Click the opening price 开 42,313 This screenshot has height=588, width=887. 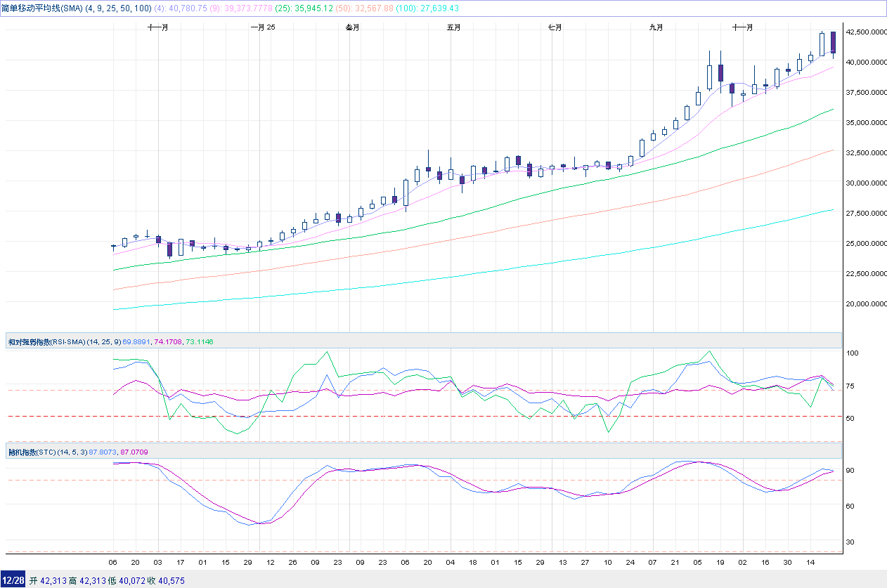point(48,580)
